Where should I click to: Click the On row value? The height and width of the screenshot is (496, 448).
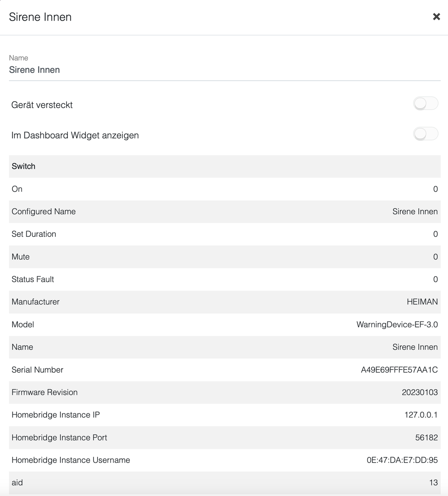(x=435, y=189)
